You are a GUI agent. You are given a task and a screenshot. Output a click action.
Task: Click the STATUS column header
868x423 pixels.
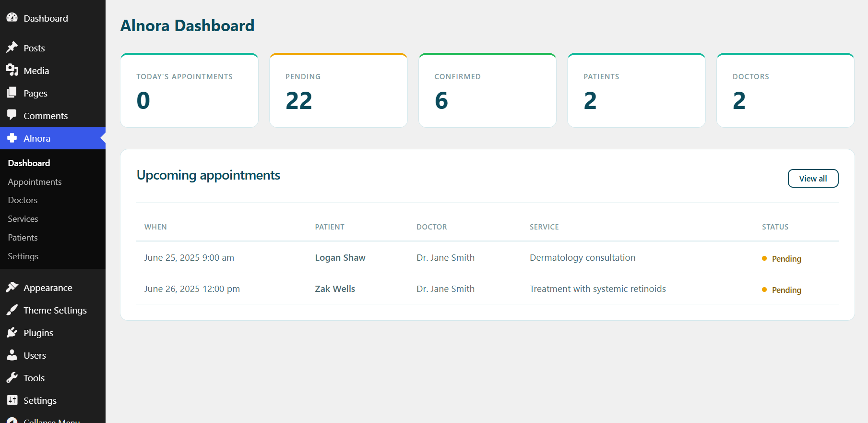point(775,227)
